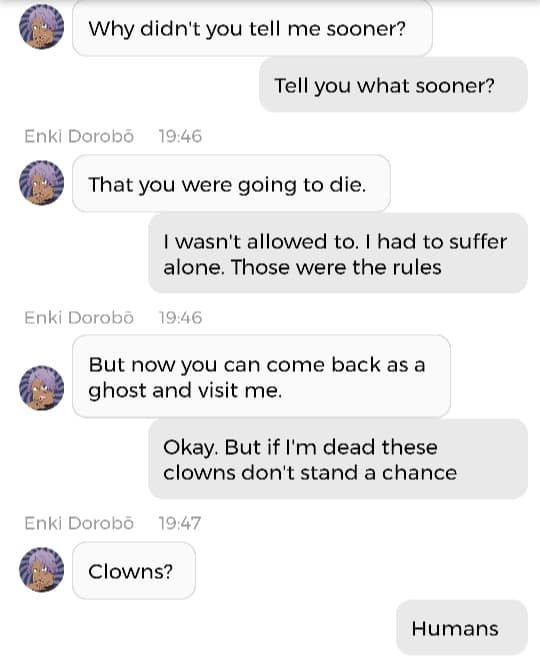
Task: Open Enki Dorobō name above 'That you were going'
Action: point(79,136)
